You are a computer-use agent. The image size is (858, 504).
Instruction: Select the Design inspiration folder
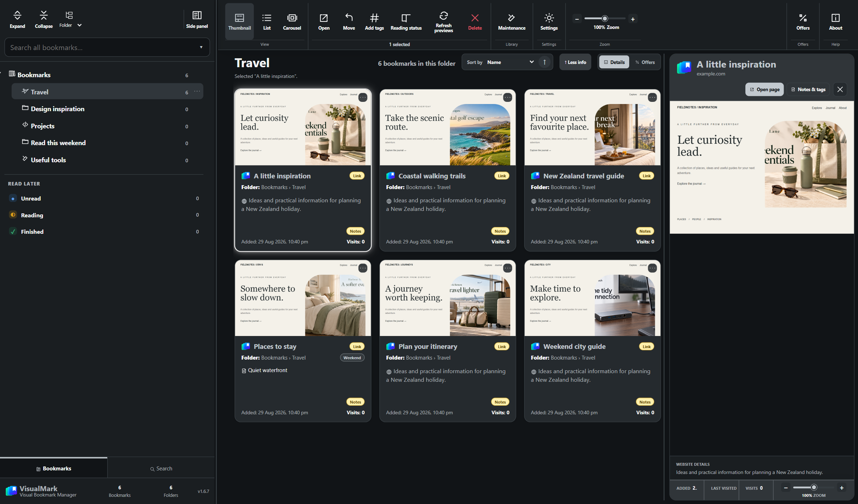tap(107, 109)
